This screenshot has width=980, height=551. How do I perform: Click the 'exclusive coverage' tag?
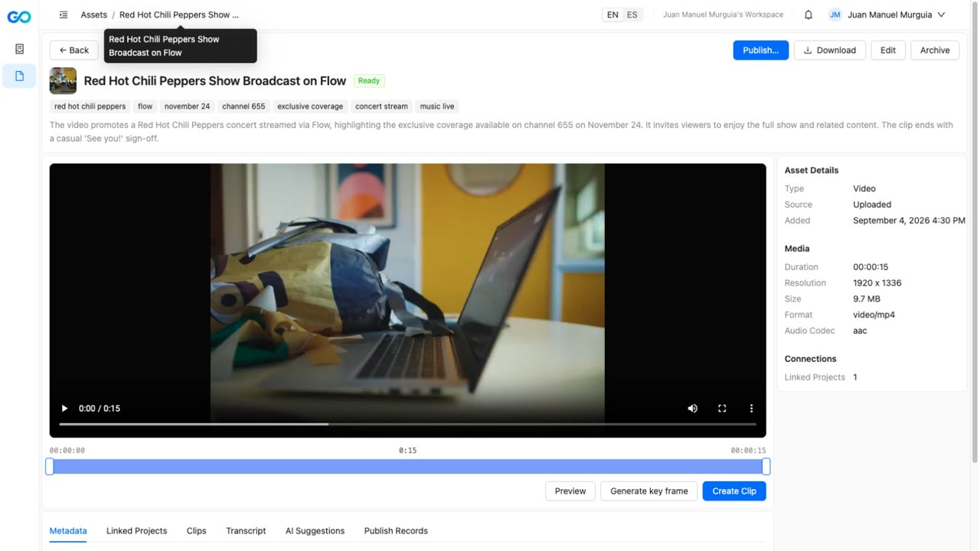pyautogui.click(x=310, y=106)
